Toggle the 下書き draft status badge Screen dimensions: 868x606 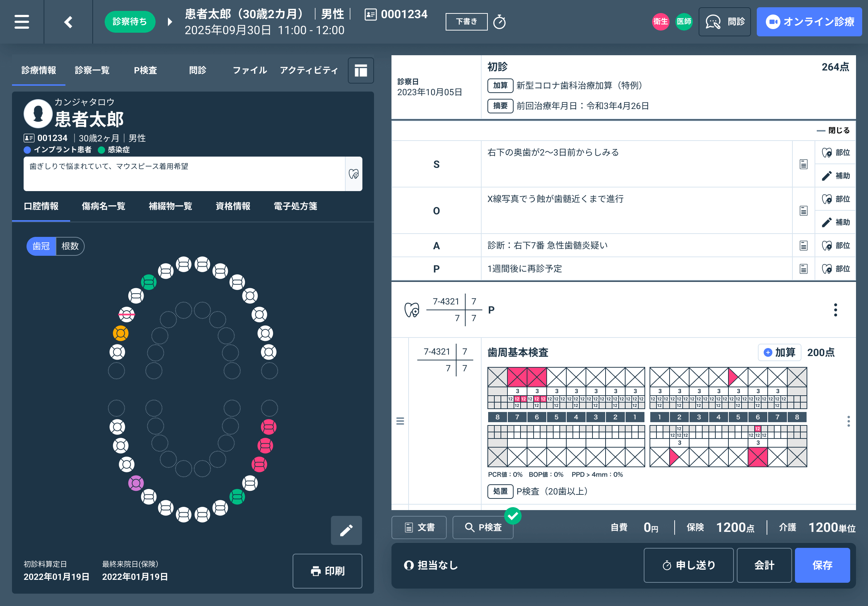point(466,21)
